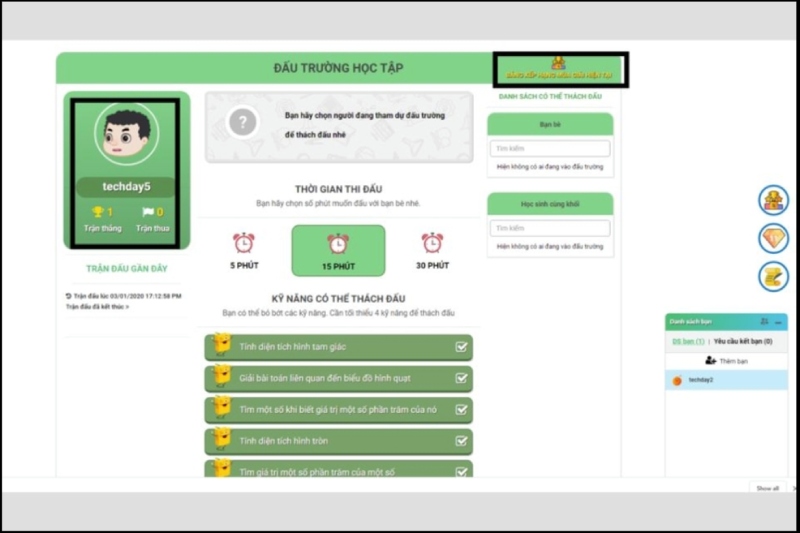
Task: Click the clock icon above 30 PHÚT
Action: coord(432,243)
